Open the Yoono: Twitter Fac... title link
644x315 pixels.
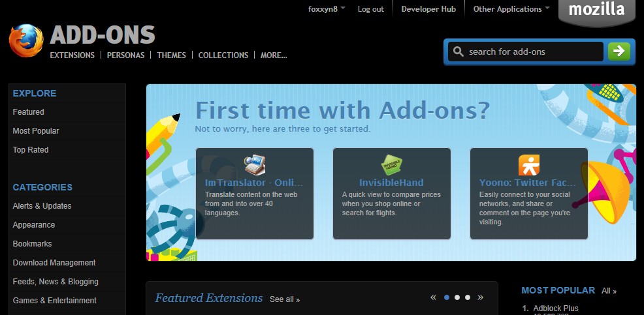[528, 183]
